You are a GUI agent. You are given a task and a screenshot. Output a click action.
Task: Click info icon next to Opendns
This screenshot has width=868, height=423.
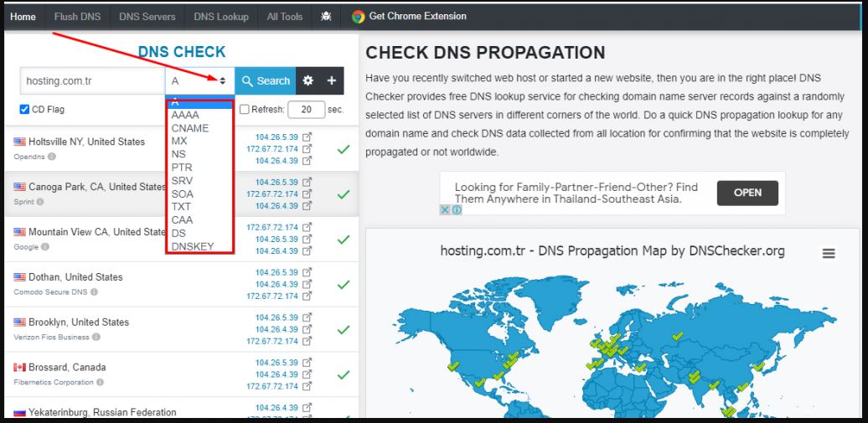tap(52, 157)
